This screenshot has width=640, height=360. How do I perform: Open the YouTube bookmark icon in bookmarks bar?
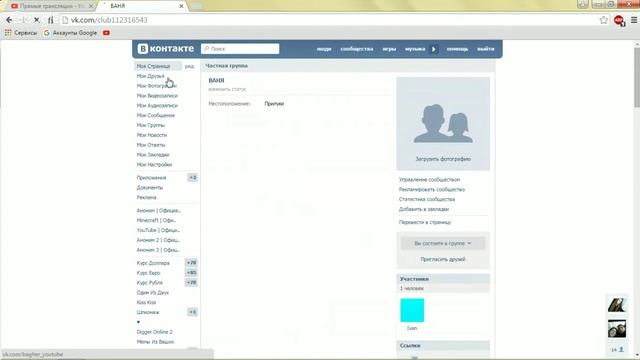[x=106, y=33]
